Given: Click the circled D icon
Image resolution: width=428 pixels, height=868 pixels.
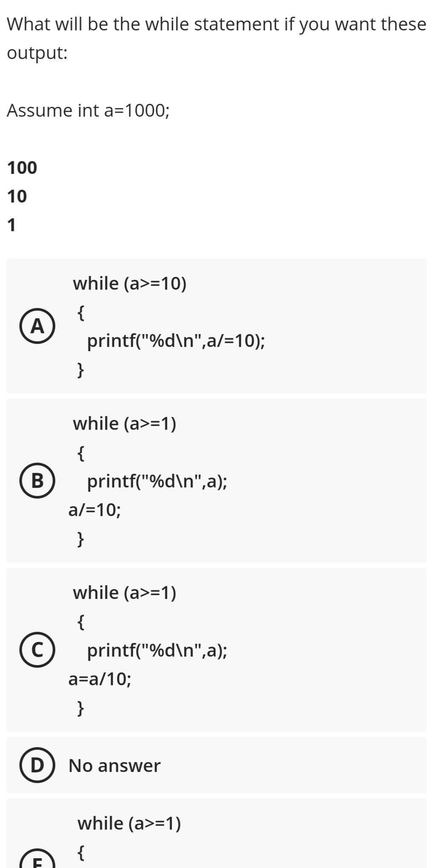Looking at the screenshot, I should [37, 765].
